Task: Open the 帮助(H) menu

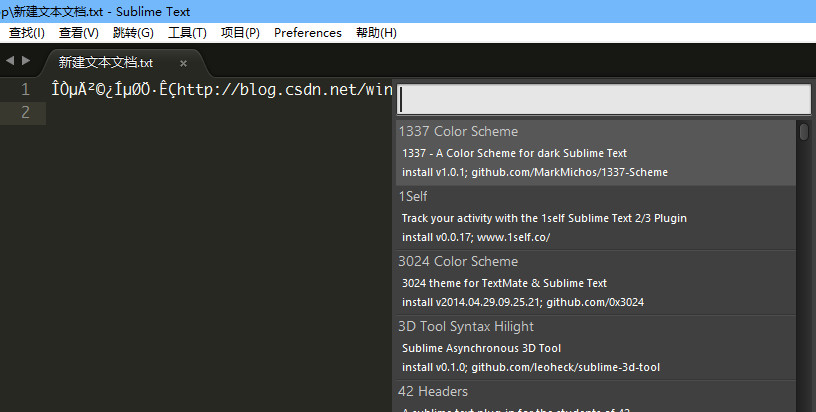Action: 376,33
